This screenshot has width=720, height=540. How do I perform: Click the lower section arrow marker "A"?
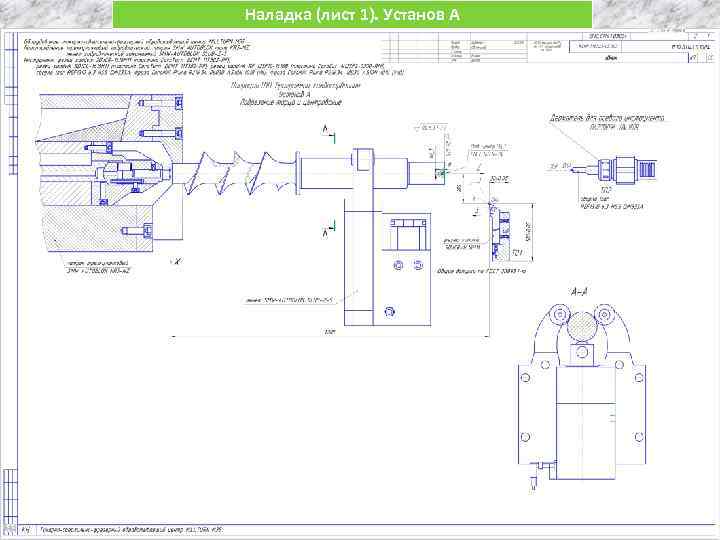[x=329, y=230]
